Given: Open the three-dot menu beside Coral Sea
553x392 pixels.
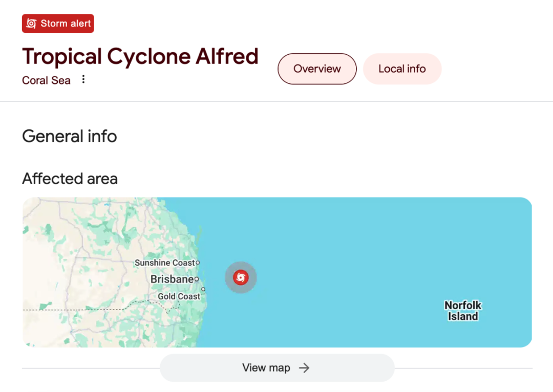Looking at the screenshot, I should 83,79.
